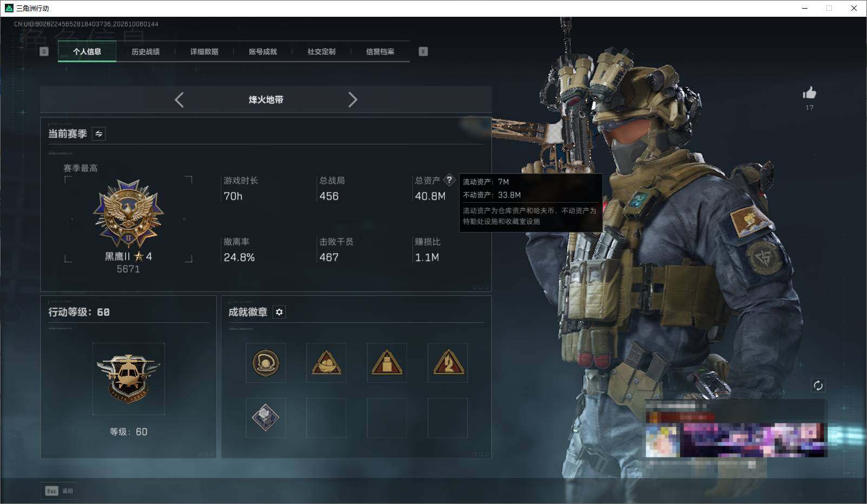Click the blurred player card banner
Viewport: 867px width, 504px height.
pyautogui.click(x=735, y=439)
